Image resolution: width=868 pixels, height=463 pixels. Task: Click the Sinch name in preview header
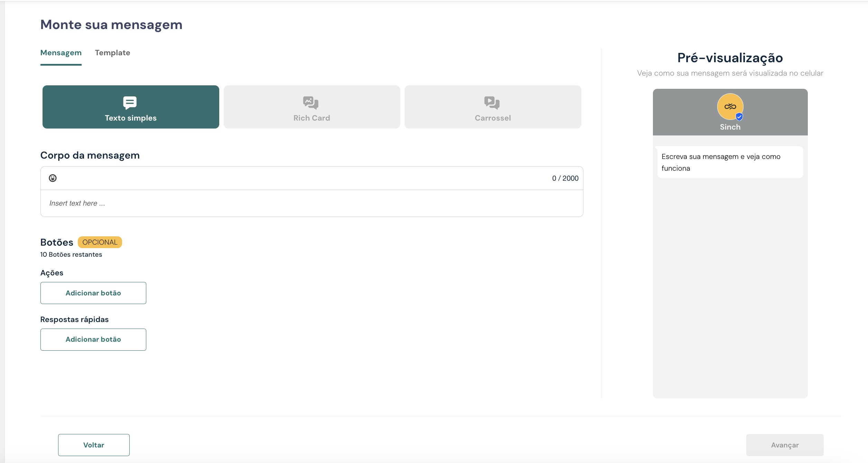coord(730,127)
